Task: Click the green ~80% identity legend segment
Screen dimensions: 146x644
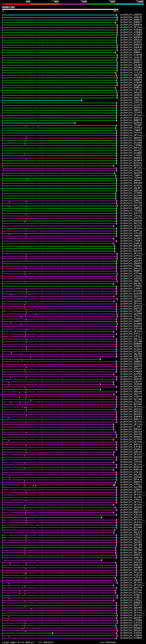Action: pyautogui.click(x=101, y=4)
